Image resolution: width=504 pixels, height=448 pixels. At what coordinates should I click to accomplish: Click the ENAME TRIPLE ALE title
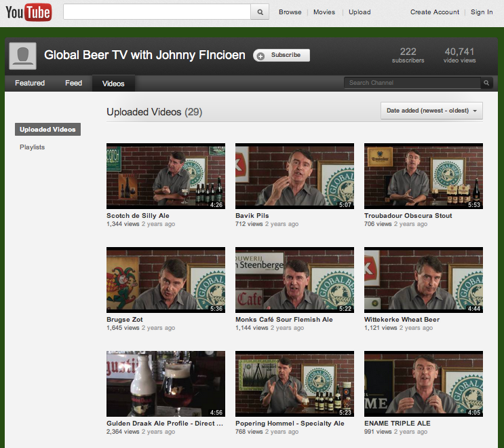[398, 424]
